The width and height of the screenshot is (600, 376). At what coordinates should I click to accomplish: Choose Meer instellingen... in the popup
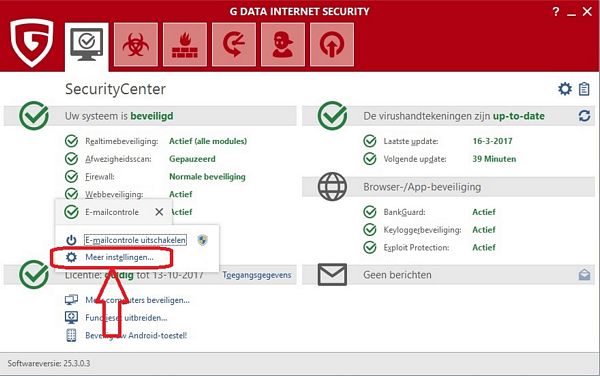pos(119,257)
